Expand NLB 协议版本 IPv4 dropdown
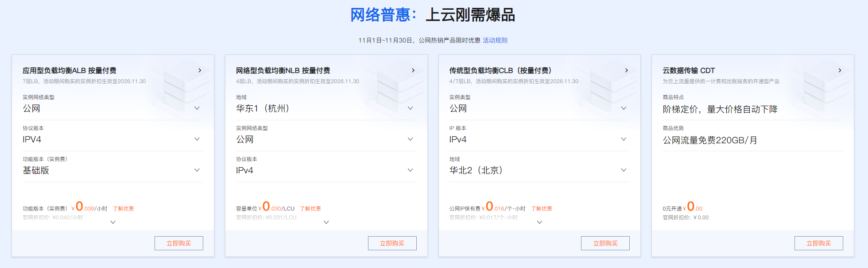Viewport: 868px width, 268px height. click(x=326, y=170)
